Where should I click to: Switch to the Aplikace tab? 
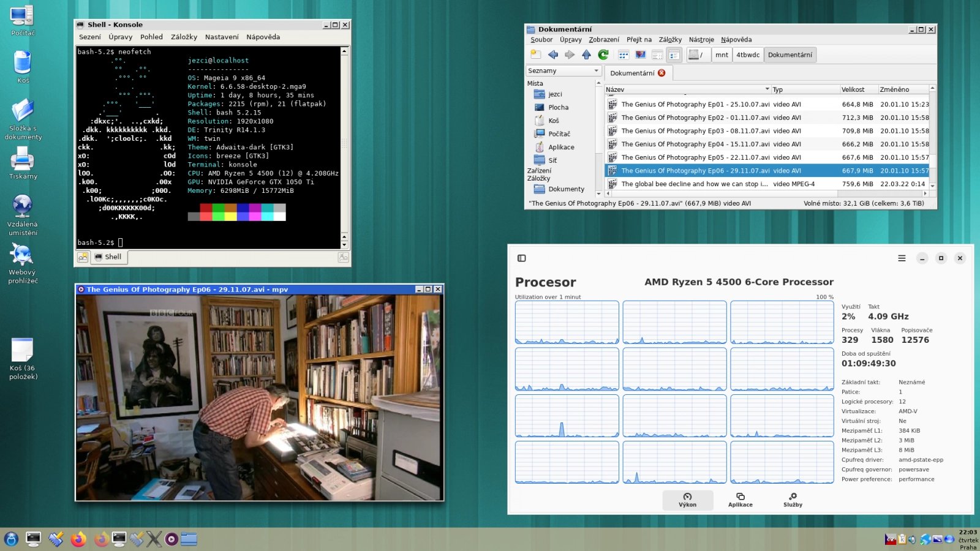(740, 500)
